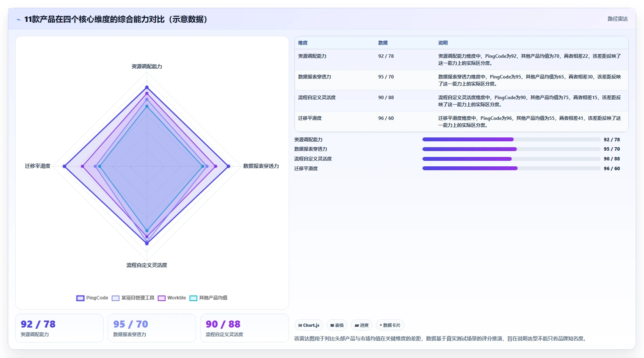This screenshot has width=644, height=358.
Task: Select the 迁移平滑度 cell in the table
Action: point(310,118)
